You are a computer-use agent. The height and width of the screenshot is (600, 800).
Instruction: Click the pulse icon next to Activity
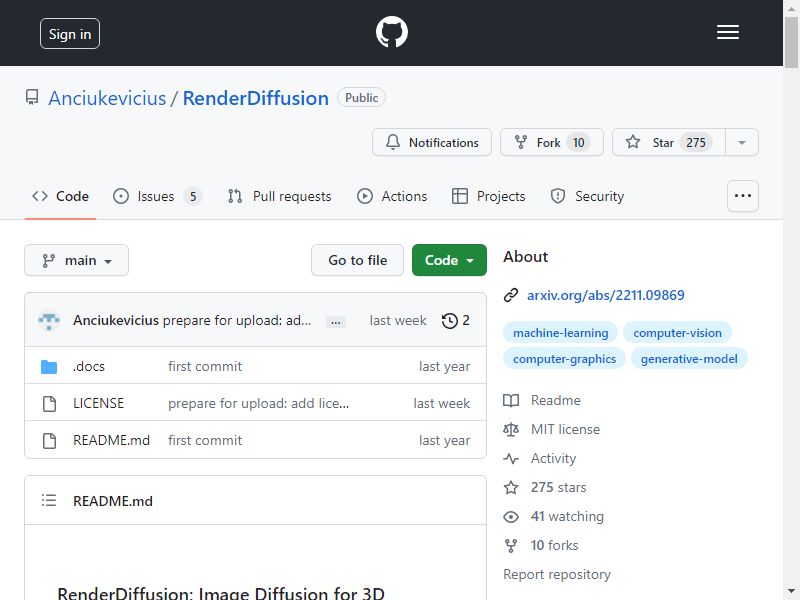(x=511, y=459)
